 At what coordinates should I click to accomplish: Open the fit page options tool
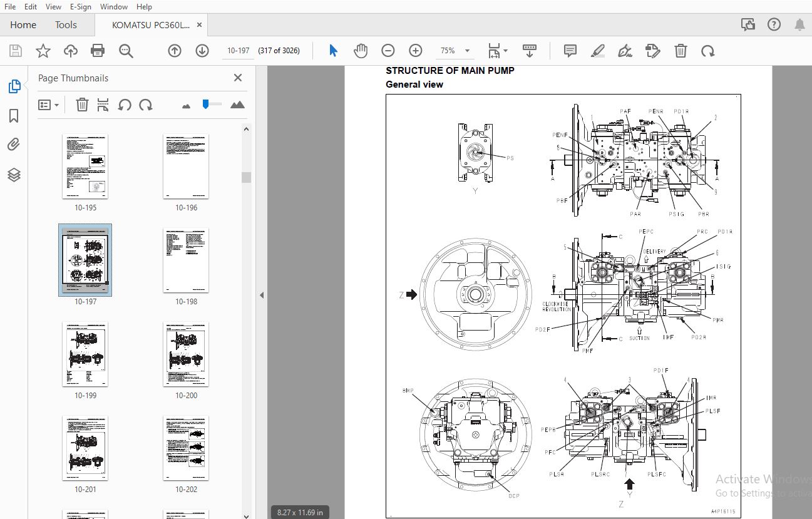(498, 51)
